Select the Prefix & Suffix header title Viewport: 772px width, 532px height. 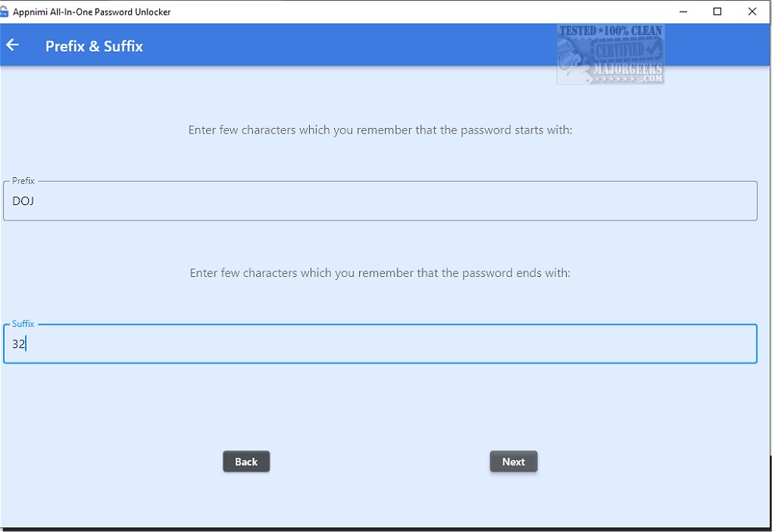[94, 46]
